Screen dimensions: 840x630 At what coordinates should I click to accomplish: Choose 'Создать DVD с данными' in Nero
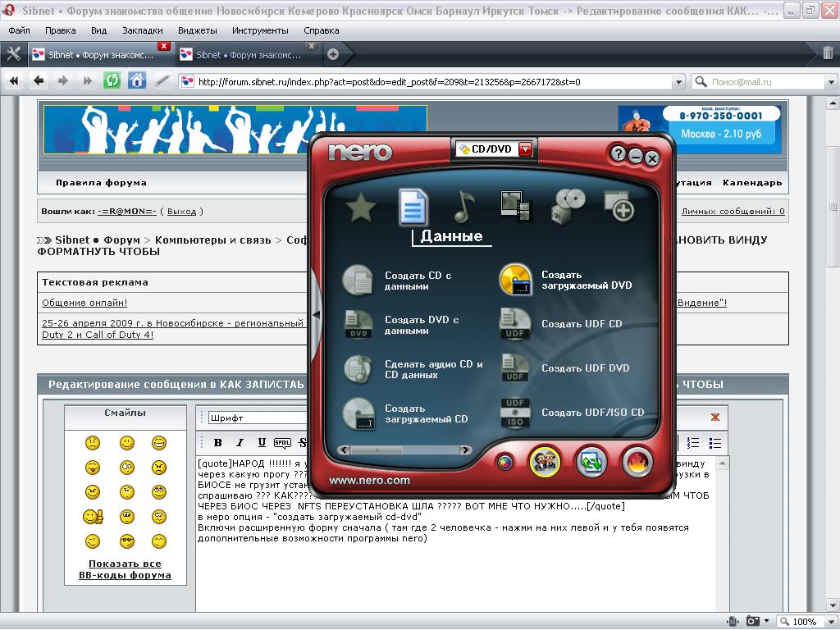(402, 325)
